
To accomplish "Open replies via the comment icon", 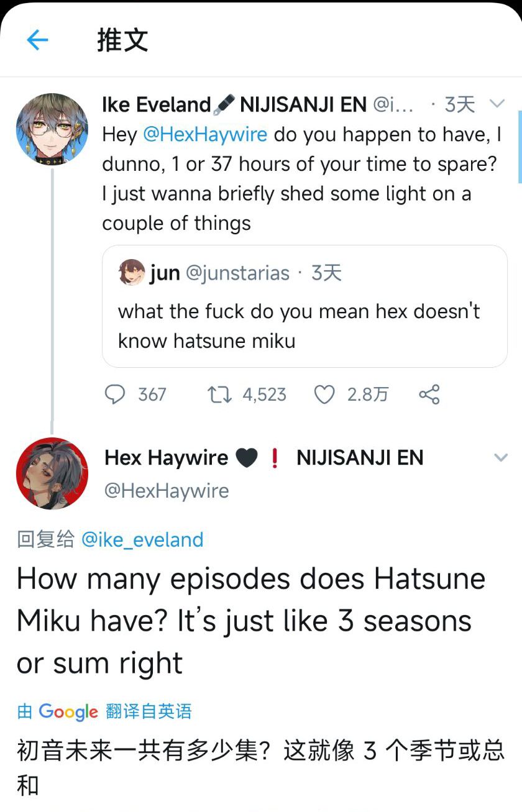I will click(x=115, y=395).
